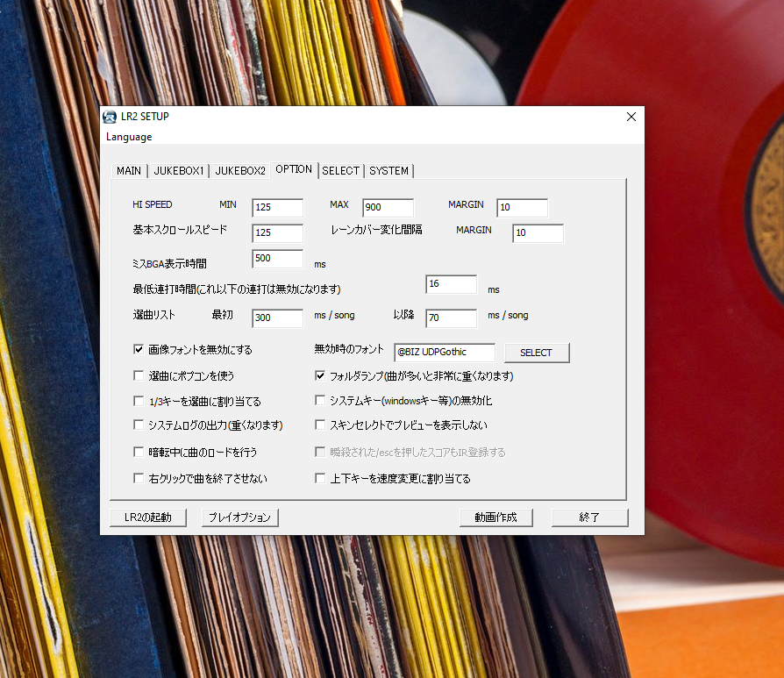Click the 動画作成 button
This screenshot has height=678, width=784.
[496, 517]
